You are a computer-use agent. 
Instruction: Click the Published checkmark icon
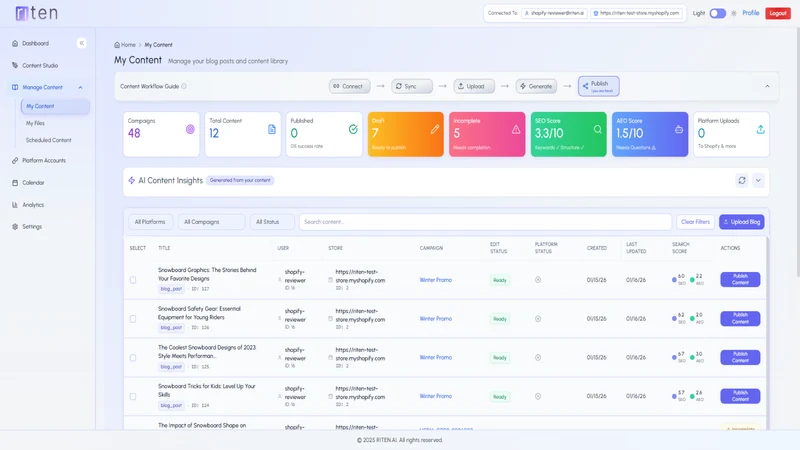(x=353, y=130)
